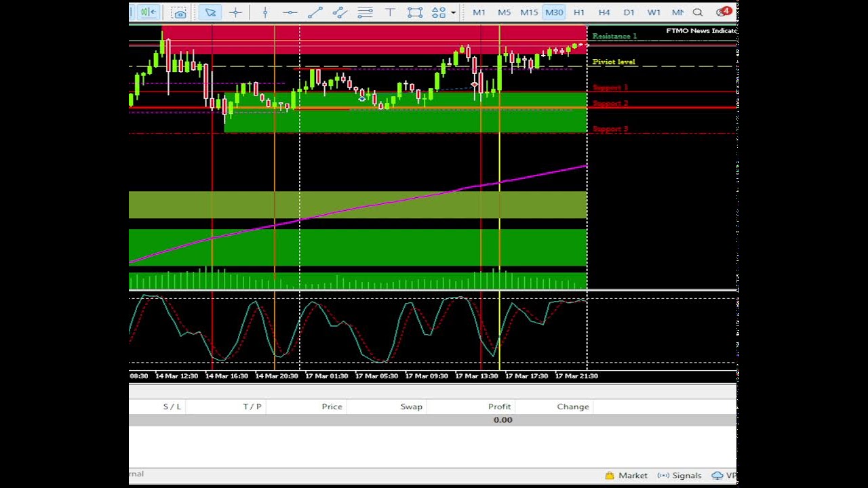The height and width of the screenshot is (488, 868).
Task: Click the Support 1 level label
Action: click(x=610, y=87)
